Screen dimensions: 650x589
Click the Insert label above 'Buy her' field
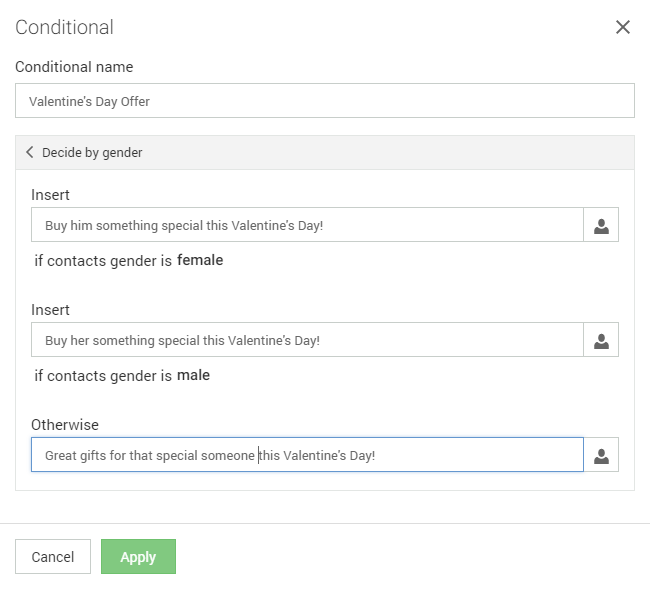tap(50, 310)
